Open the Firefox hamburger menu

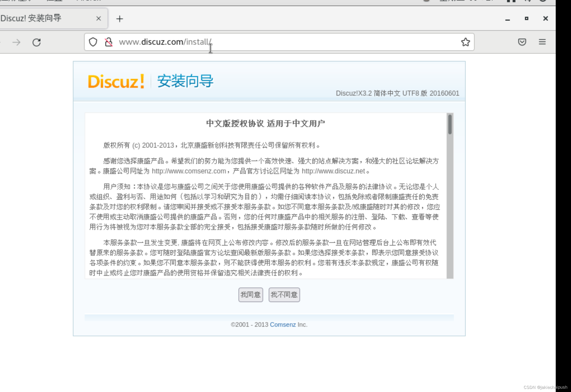click(542, 42)
